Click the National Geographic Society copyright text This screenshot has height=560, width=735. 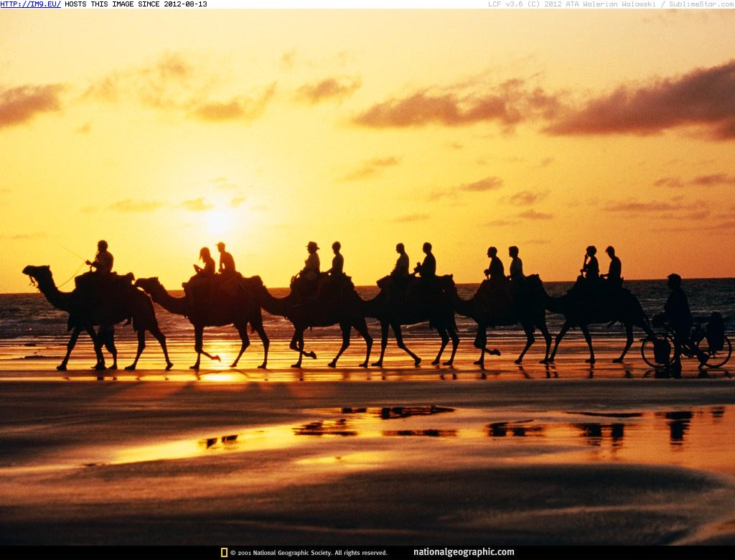pos(309,553)
